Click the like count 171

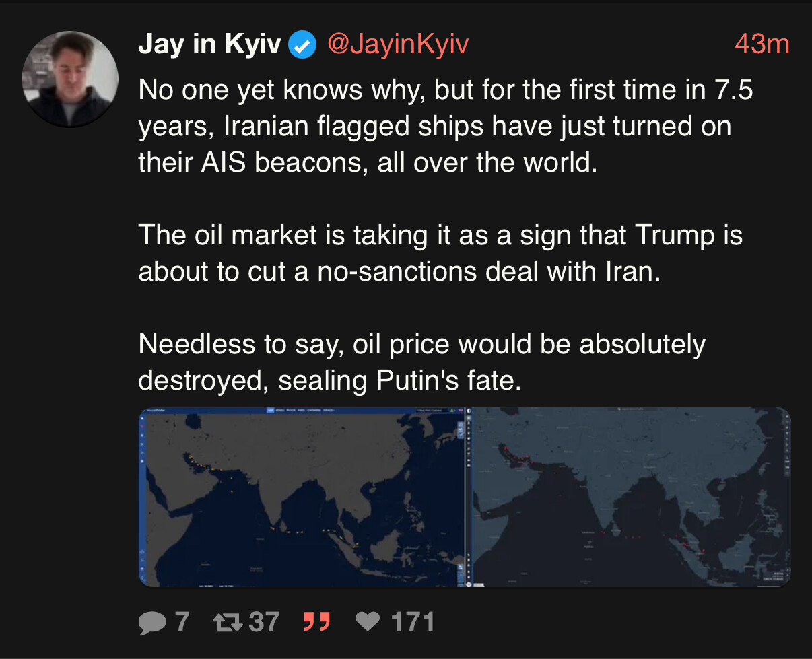point(412,622)
